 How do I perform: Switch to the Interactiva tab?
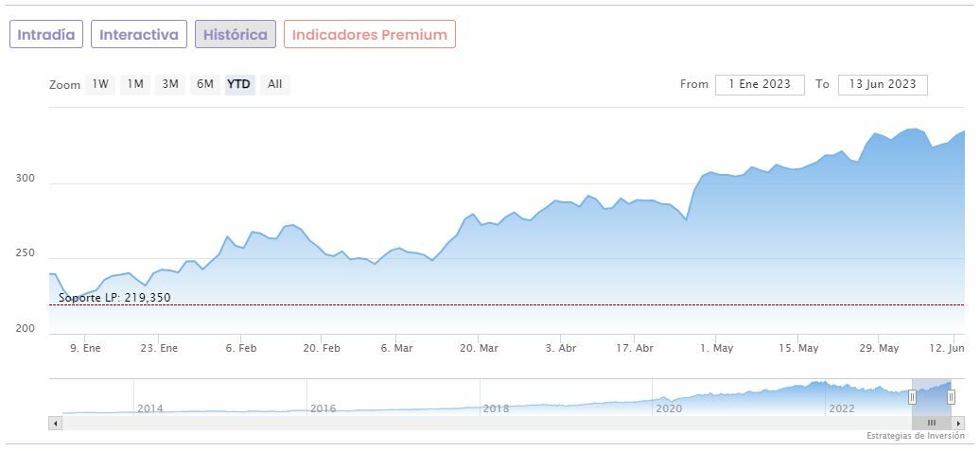(139, 35)
